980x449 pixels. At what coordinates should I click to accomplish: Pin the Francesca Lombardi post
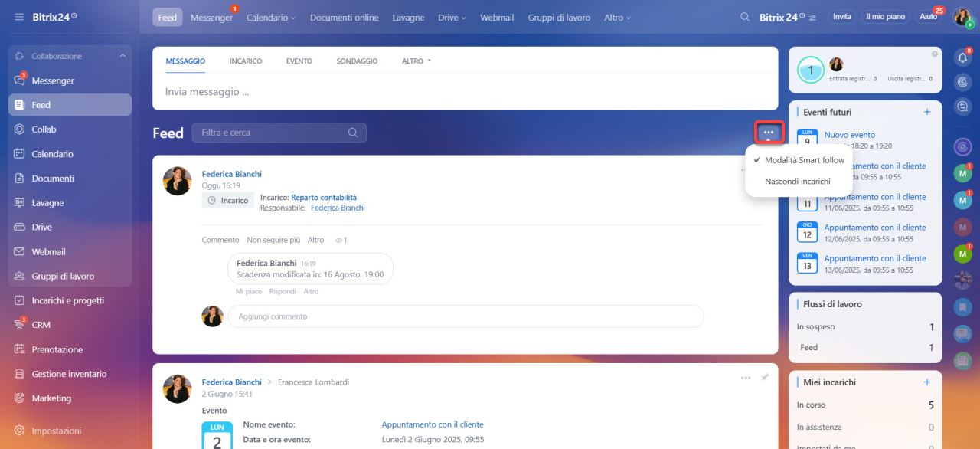[764, 378]
